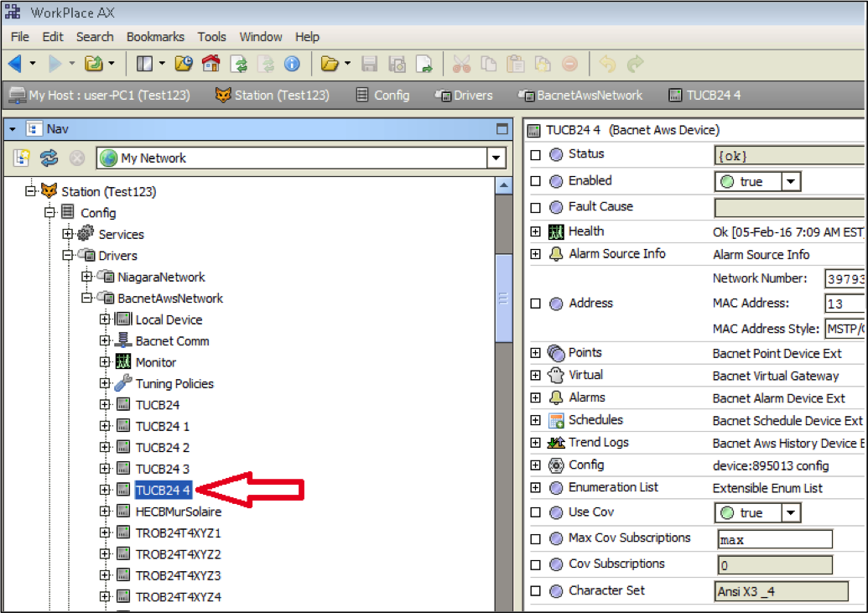Check the Address property checkbox
This screenshot has height=613, width=868.
coord(535,304)
